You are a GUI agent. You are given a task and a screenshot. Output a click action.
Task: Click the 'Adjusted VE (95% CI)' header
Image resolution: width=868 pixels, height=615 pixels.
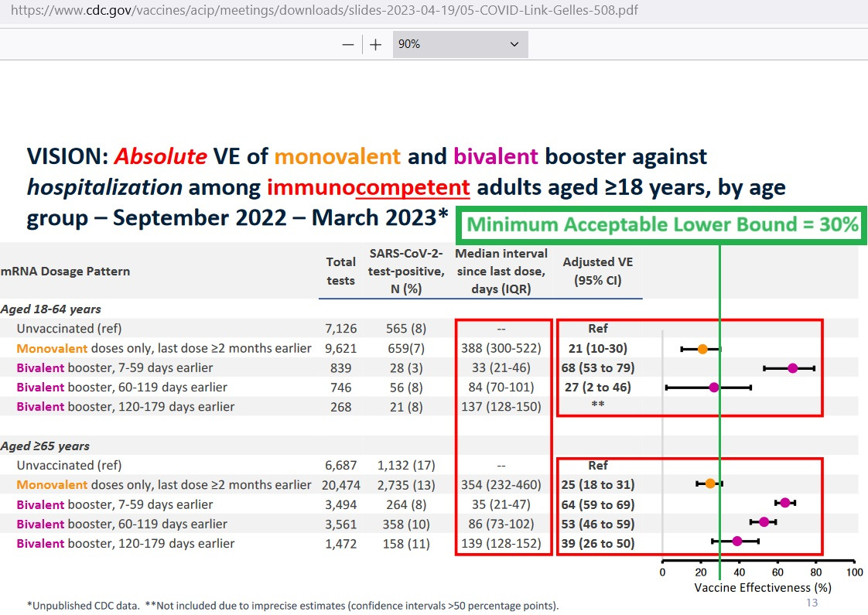coord(598,271)
